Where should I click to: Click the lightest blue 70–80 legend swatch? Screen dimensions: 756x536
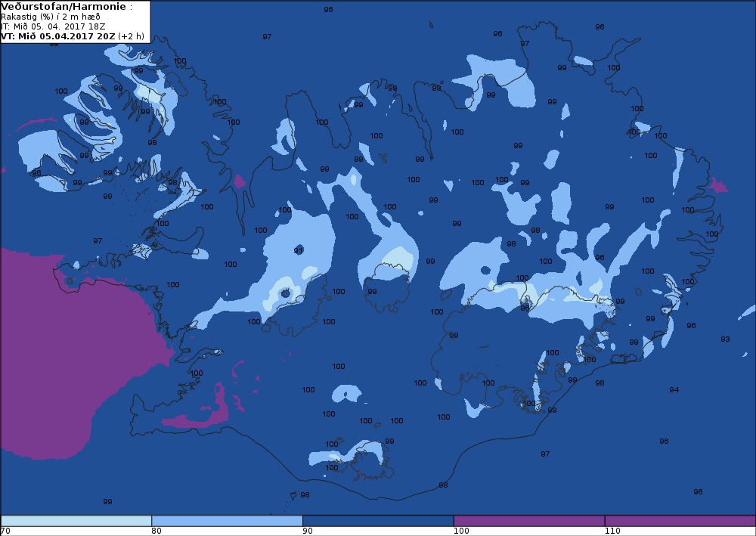76,521
